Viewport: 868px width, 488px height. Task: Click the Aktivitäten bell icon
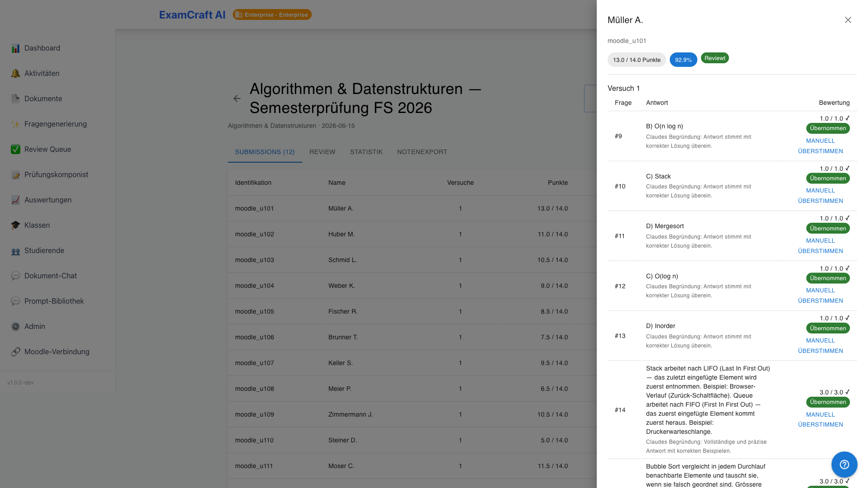[15, 74]
